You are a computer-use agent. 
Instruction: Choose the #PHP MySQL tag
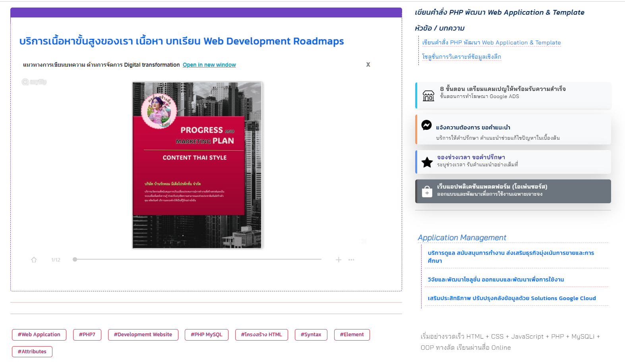point(206,335)
